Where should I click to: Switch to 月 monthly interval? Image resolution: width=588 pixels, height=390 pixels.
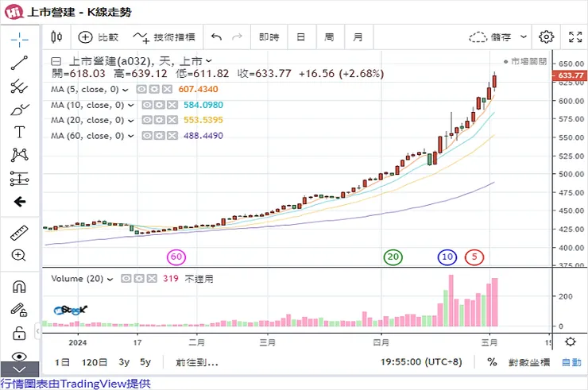[x=358, y=37]
